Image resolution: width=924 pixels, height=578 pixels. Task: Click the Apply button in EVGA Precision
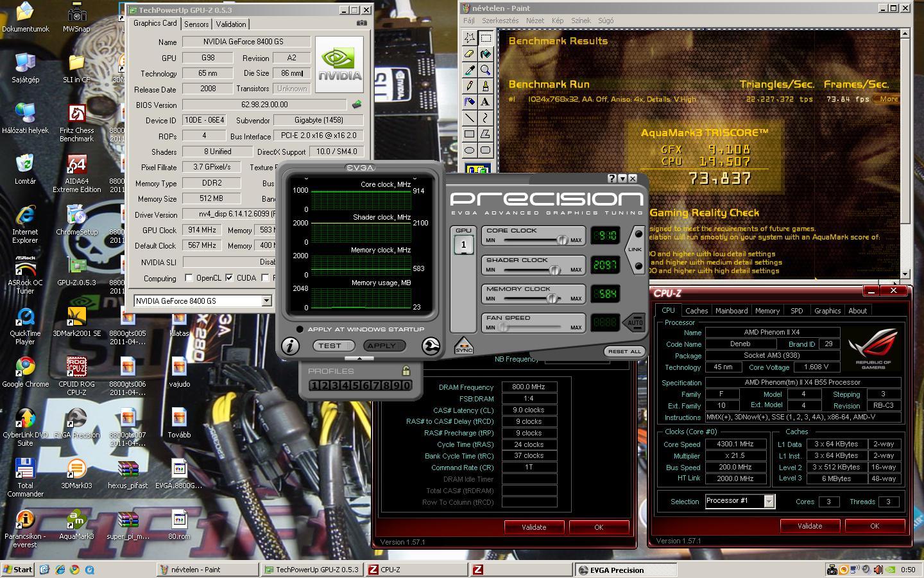[x=384, y=346]
